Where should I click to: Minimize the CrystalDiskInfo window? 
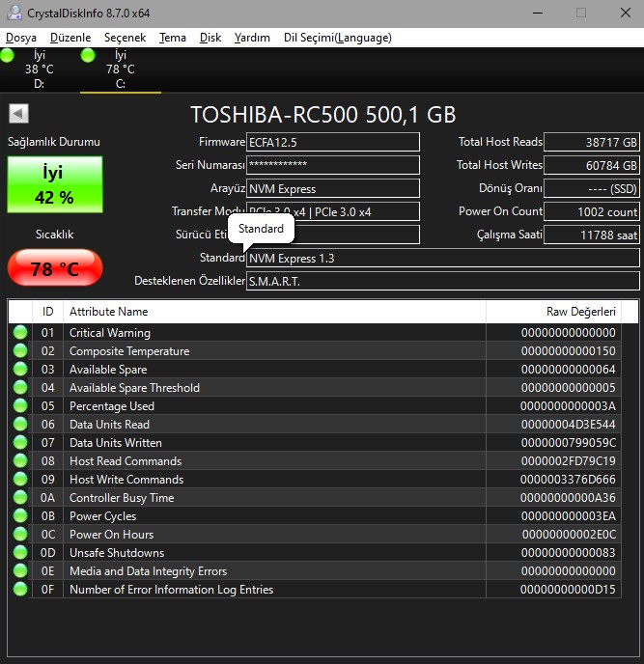click(538, 13)
